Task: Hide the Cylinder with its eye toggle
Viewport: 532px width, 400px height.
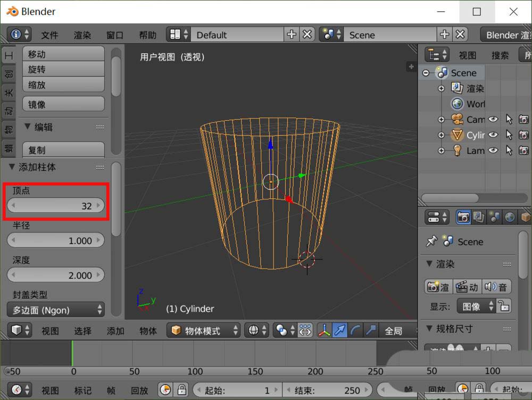Action: click(493, 135)
